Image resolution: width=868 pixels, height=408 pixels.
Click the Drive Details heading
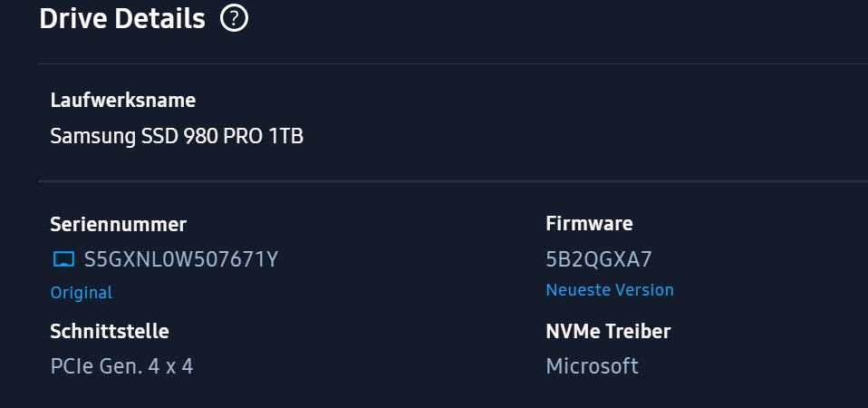122,18
